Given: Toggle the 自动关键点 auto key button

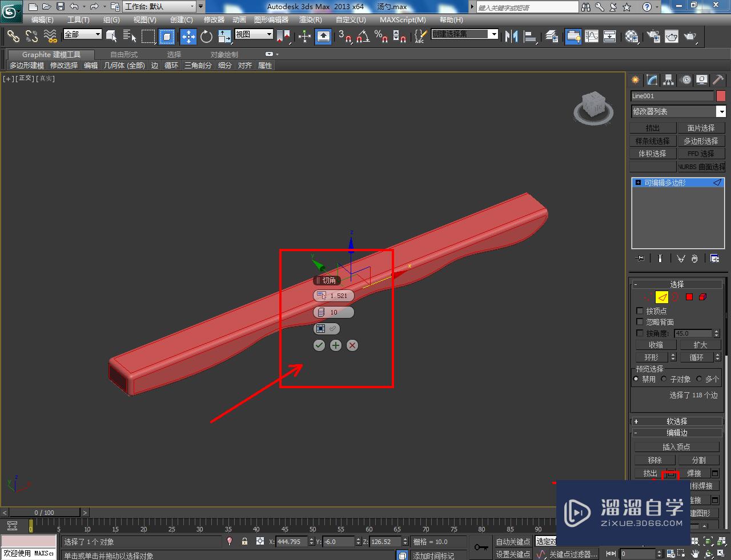Looking at the screenshot, I should 513,541.
